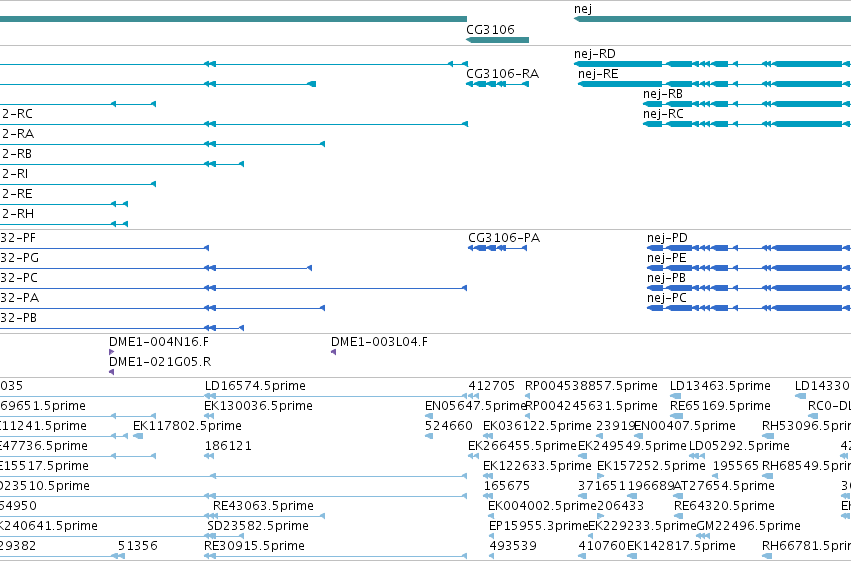Select the nej-RC transcript label

coord(663,114)
